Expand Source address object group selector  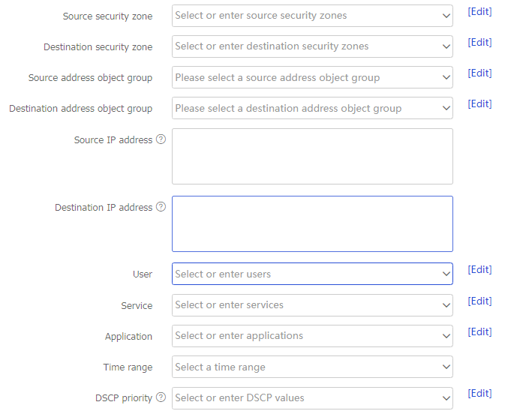(312, 77)
